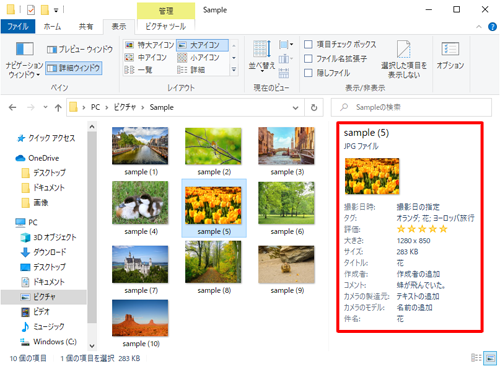500x366 pixels.
Task: Select 一覧 layout
Action: (138, 70)
